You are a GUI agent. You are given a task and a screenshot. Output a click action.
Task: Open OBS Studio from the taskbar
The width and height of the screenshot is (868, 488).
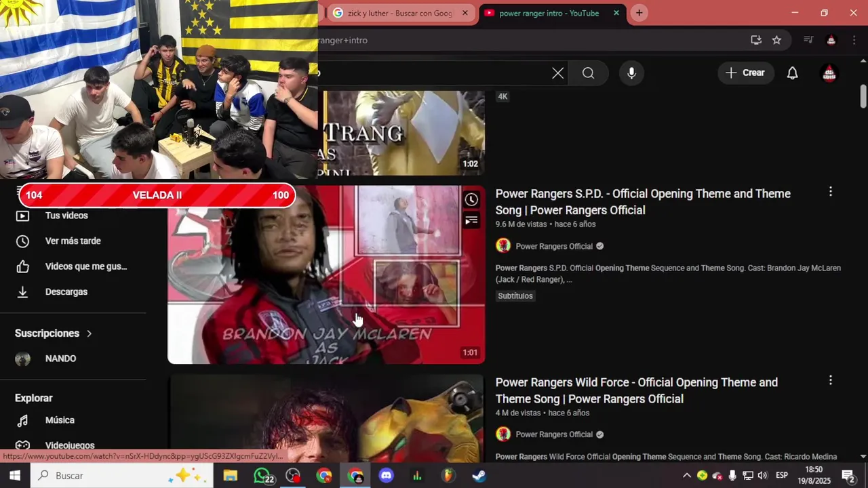293,476
